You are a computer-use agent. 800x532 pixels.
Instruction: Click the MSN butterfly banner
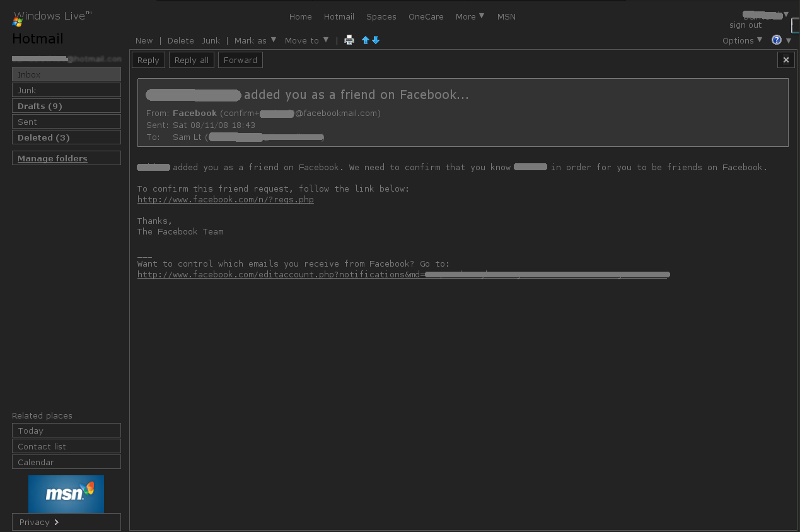(66, 494)
